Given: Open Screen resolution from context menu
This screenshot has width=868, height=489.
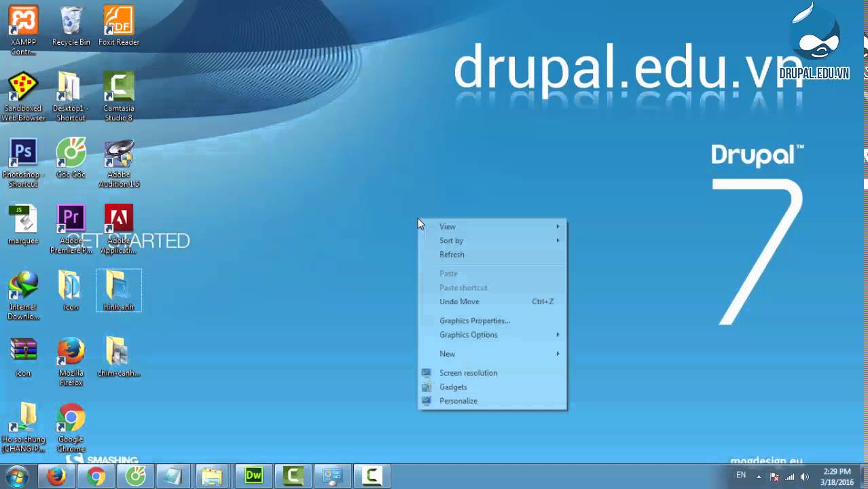Looking at the screenshot, I should coord(492,373).
